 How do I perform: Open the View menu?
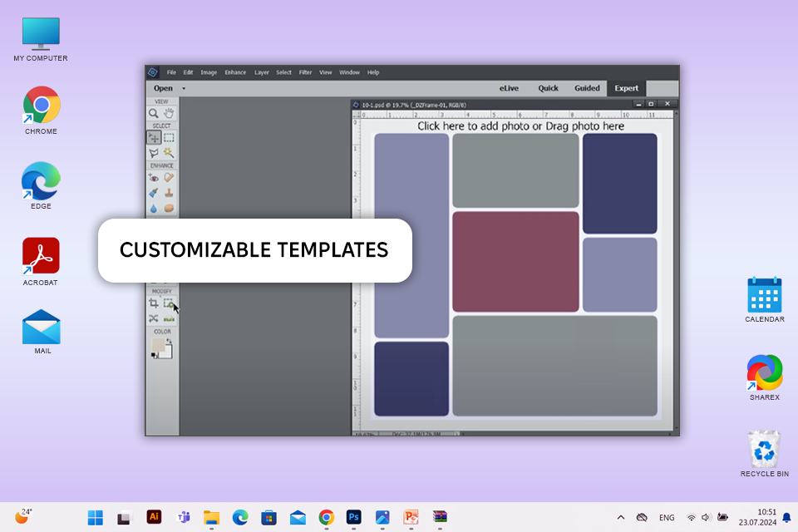click(x=325, y=72)
